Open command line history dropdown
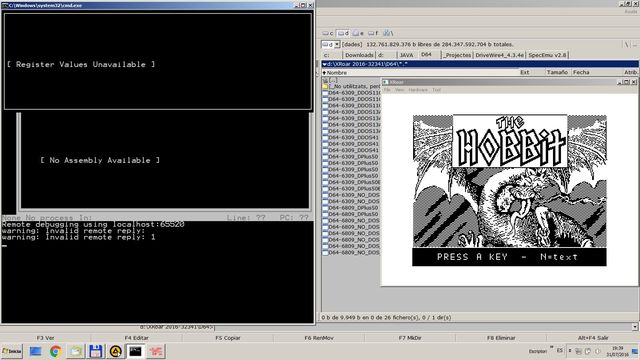The height and width of the screenshot is (360, 640). click(635, 327)
